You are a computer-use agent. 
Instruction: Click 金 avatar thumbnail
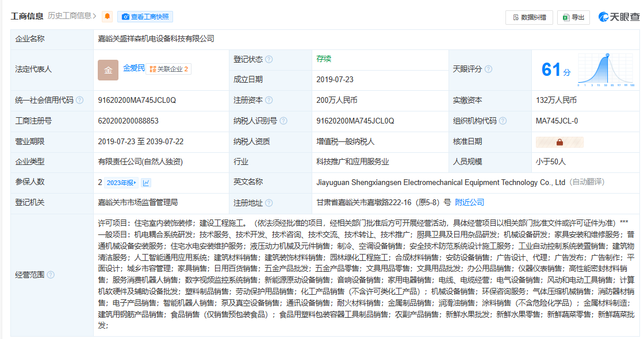[x=108, y=70]
